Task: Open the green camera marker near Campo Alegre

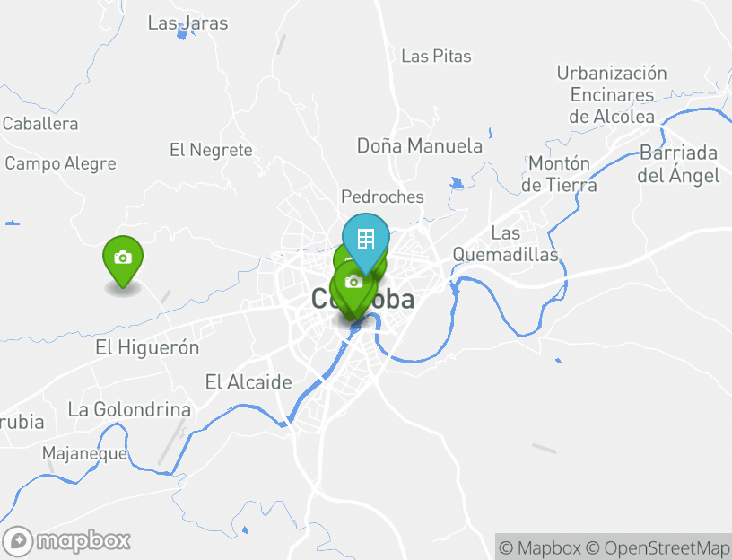Action: click(x=123, y=261)
